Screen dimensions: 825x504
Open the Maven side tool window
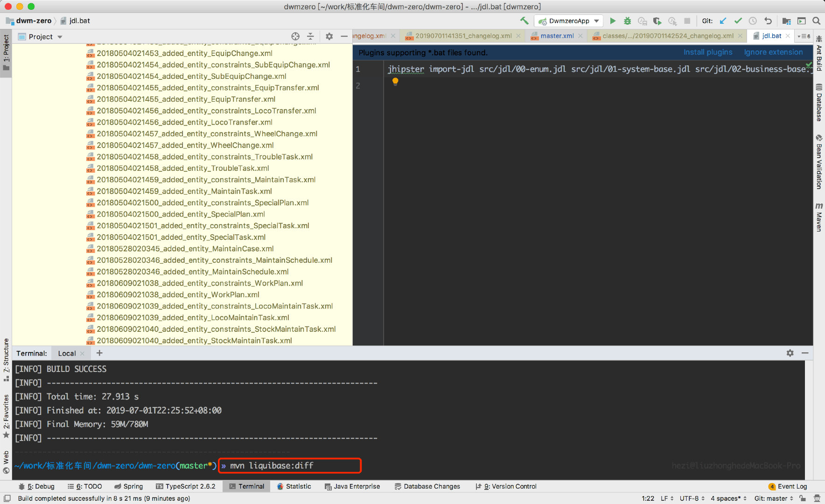(x=819, y=217)
